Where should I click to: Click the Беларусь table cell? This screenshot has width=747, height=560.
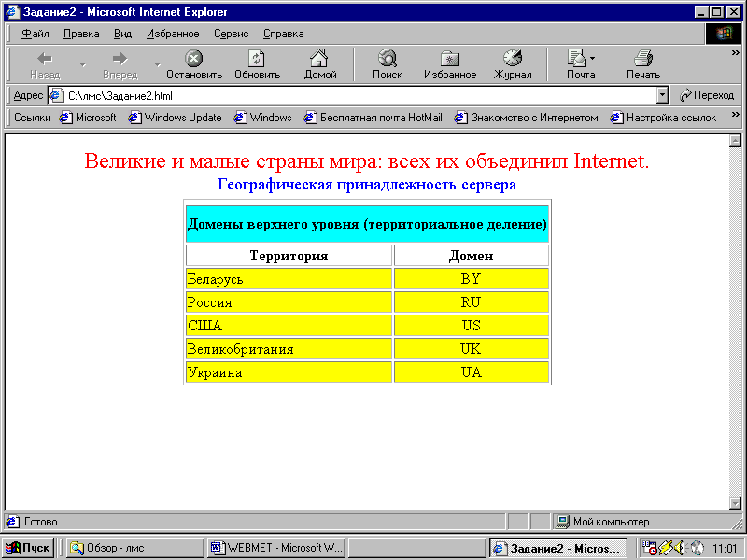(289, 278)
